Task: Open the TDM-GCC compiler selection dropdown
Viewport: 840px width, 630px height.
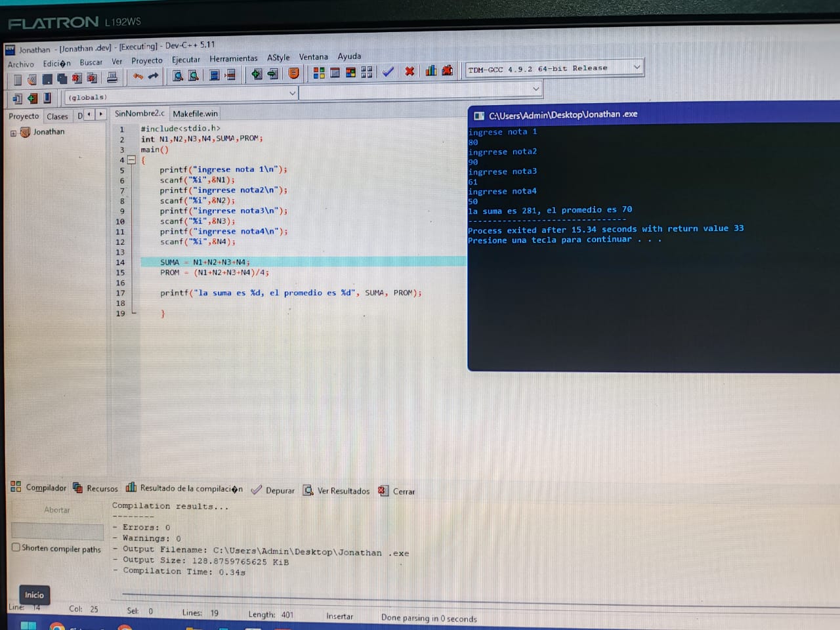Action: tap(636, 68)
